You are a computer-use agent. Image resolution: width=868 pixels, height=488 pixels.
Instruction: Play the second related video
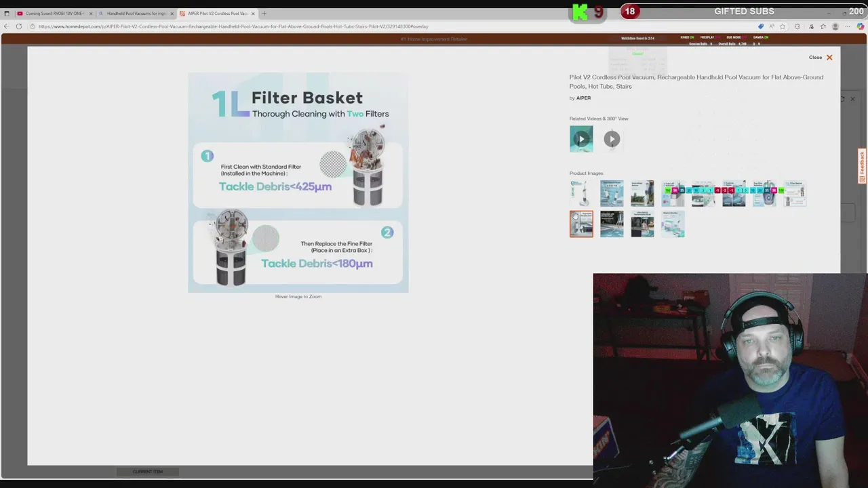612,139
